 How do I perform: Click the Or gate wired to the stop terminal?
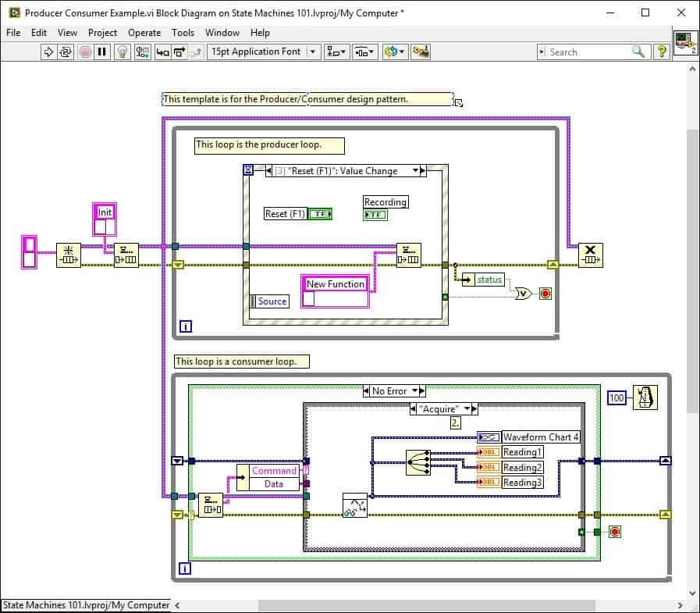[x=522, y=294]
